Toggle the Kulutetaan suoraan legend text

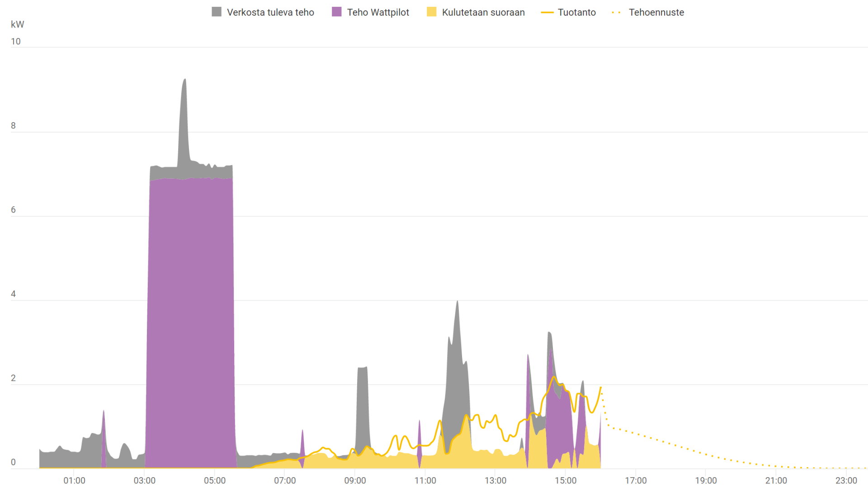click(x=483, y=13)
